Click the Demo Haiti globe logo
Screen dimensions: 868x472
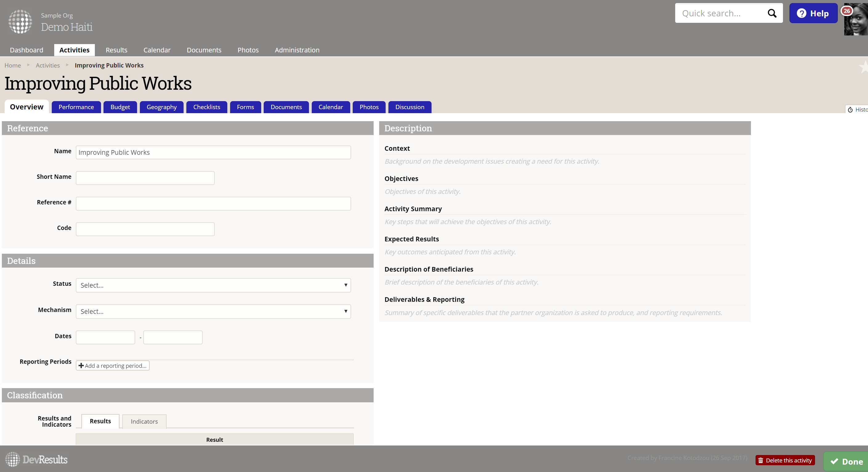click(x=20, y=22)
